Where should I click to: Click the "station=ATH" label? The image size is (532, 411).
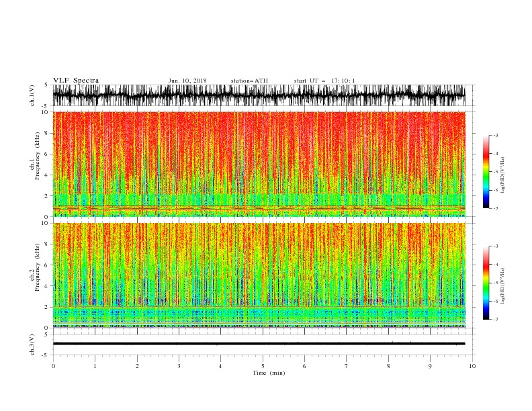tap(249, 81)
